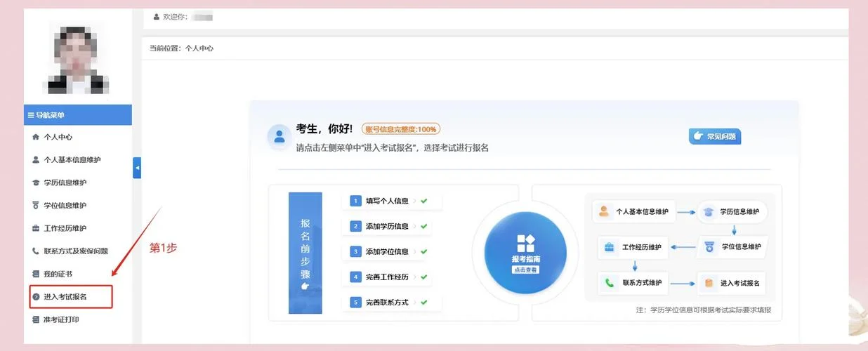Click the 进入考试报名 flow box
This screenshot has width=868, height=351.
[x=732, y=283]
